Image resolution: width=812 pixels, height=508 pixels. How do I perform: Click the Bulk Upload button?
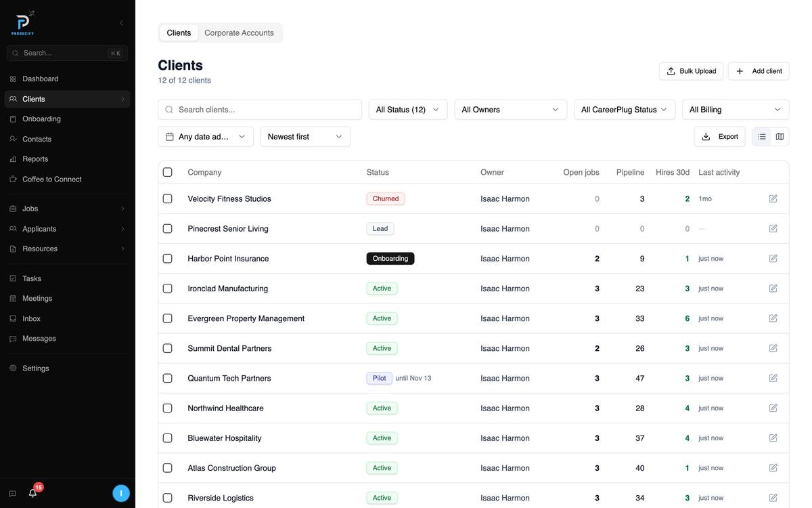click(x=691, y=71)
